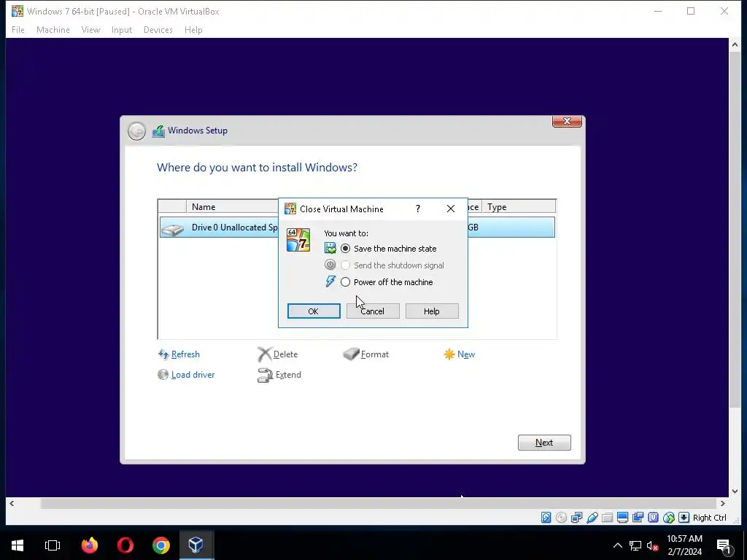Click the Help button in the dialog
Image resolution: width=747 pixels, height=560 pixels.
point(432,311)
